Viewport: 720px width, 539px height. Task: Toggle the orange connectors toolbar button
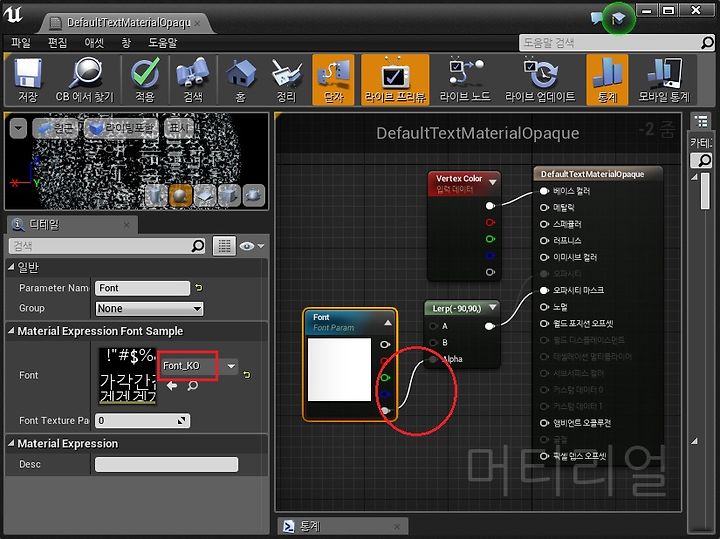click(333, 79)
